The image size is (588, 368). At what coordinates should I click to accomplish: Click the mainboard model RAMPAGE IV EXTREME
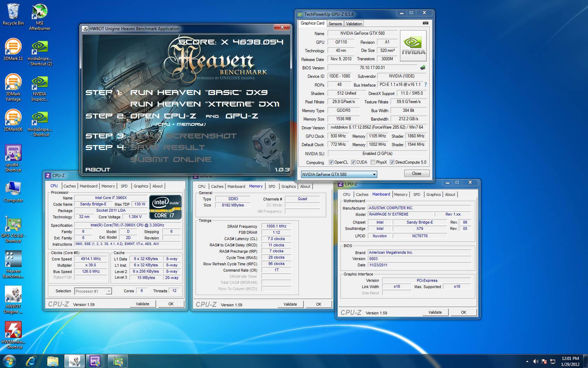400,214
